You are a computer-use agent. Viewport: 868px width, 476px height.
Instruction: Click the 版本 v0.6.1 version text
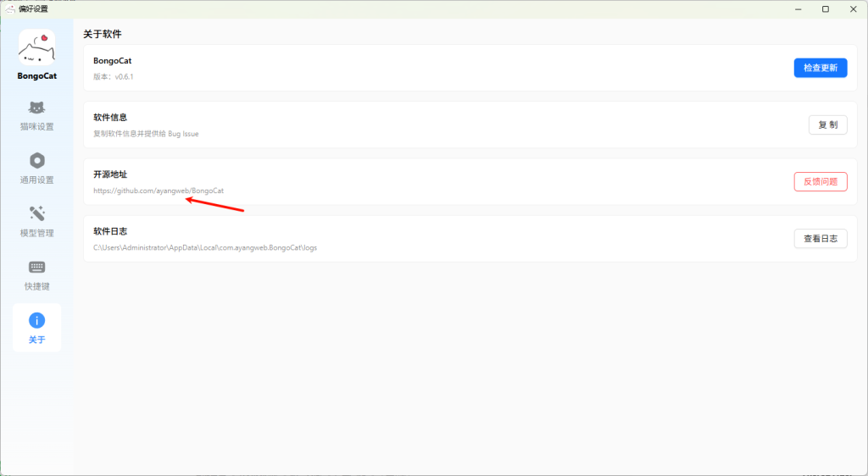coord(114,77)
